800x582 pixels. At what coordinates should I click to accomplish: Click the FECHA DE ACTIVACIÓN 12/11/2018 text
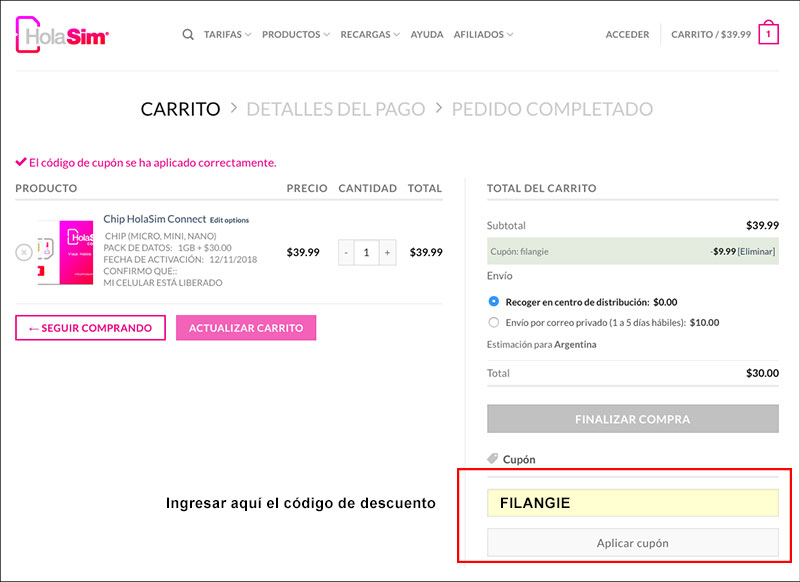(180, 260)
